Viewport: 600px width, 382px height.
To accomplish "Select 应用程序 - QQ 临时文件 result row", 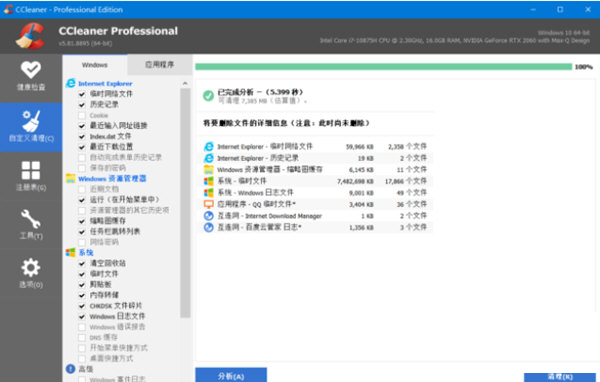I will 315,204.
